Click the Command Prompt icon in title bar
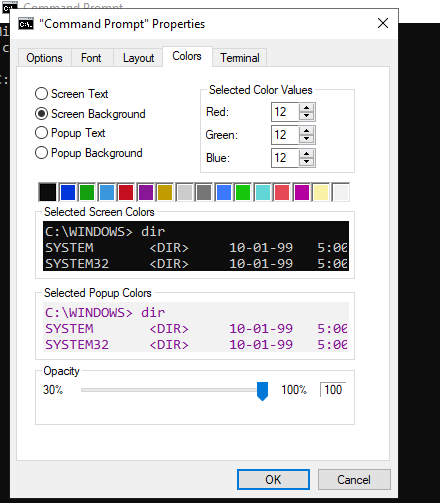The width and height of the screenshot is (440, 503). pyautogui.click(x=26, y=24)
